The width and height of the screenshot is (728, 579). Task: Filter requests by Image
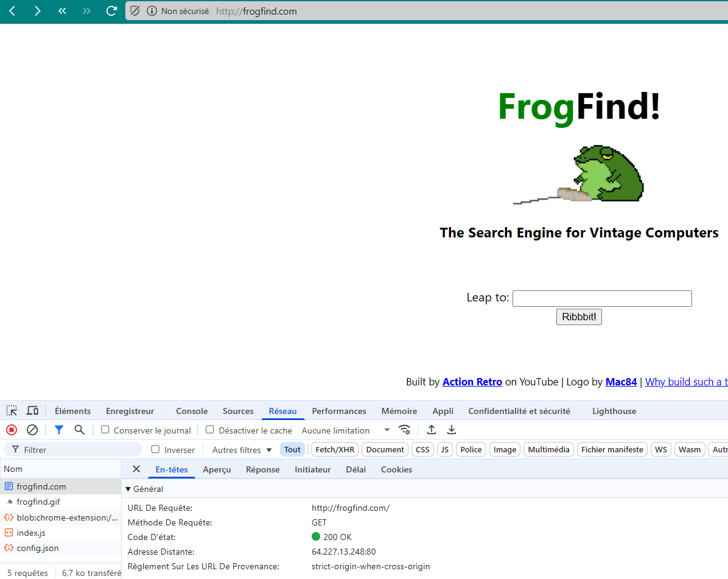[505, 449]
